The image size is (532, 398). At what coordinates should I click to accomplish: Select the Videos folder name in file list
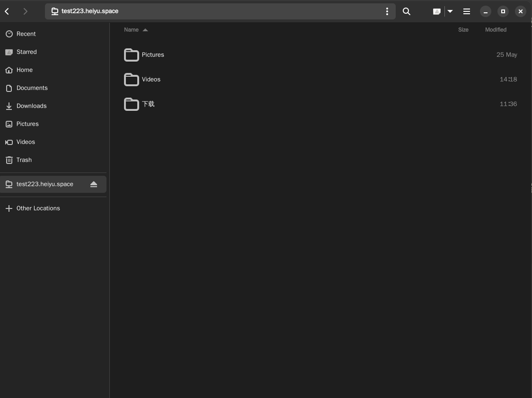pos(151,80)
